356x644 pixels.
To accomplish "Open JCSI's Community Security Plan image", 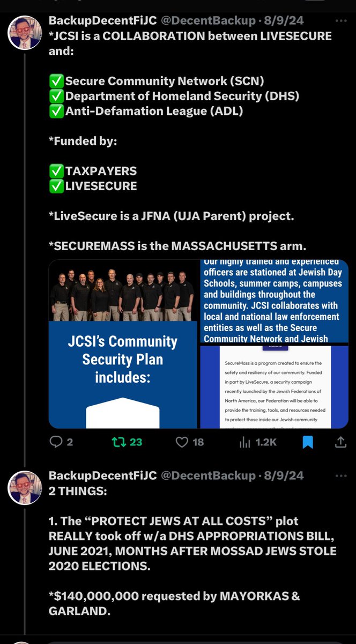I will 123,375.
